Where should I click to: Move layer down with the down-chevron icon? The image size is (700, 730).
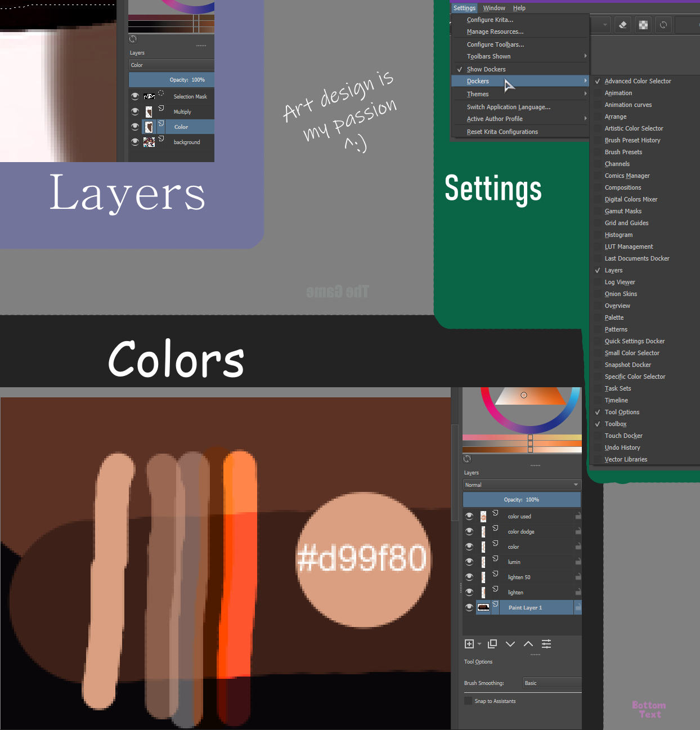coord(510,644)
